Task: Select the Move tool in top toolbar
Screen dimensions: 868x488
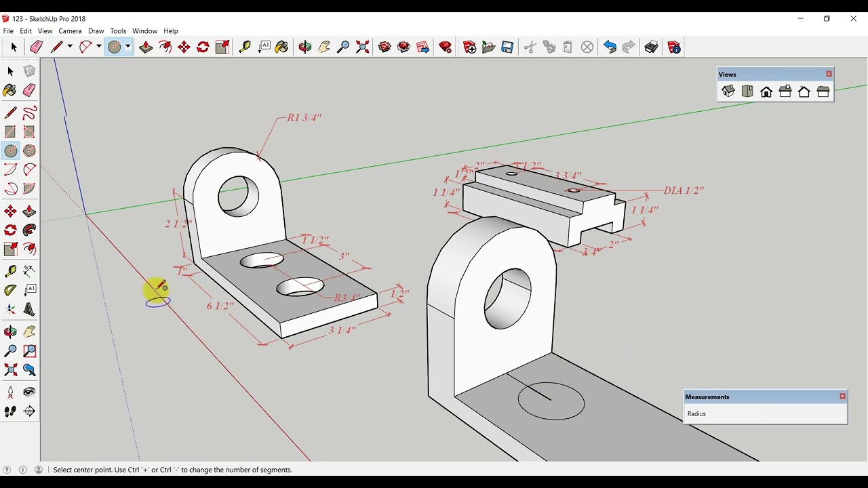Action: (184, 47)
